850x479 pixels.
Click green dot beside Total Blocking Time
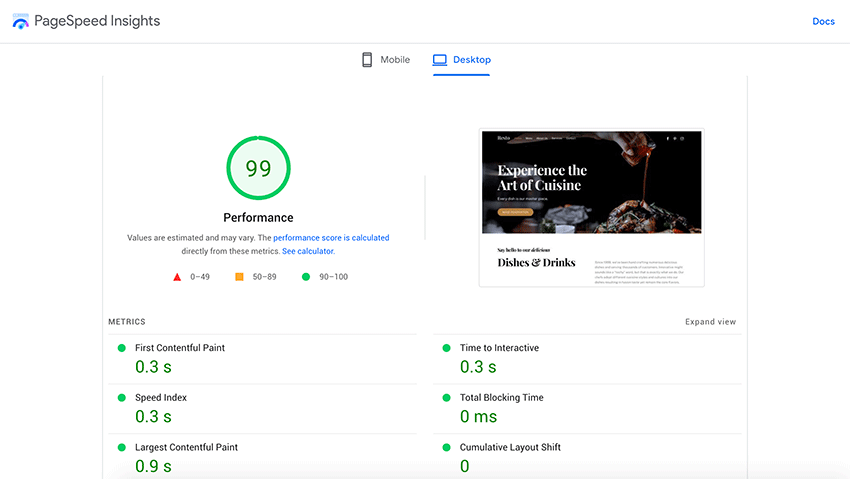click(x=446, y=398)
